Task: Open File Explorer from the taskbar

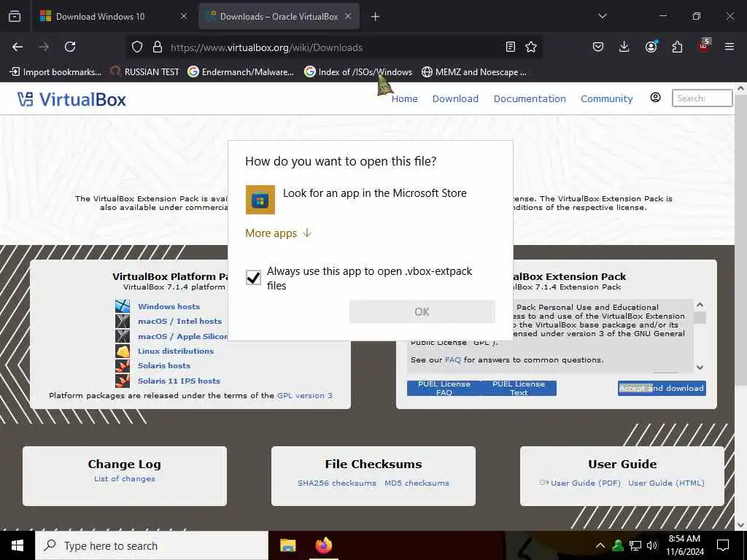Action: 287,545
